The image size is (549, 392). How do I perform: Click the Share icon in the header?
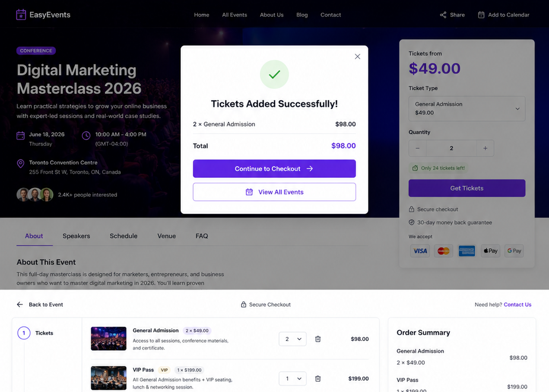(443, 15)
